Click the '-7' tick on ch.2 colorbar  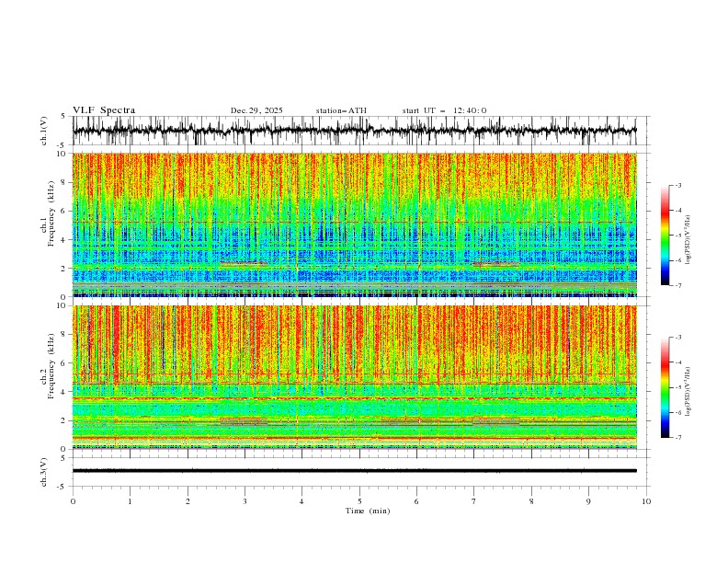point(677,438)
